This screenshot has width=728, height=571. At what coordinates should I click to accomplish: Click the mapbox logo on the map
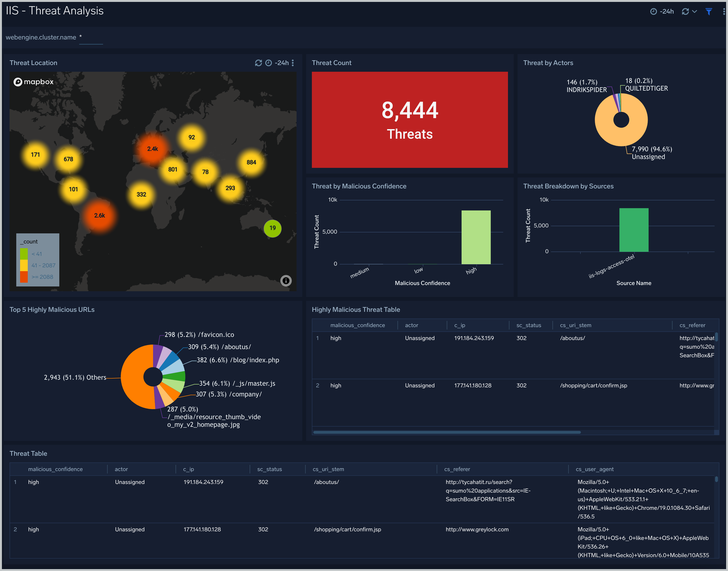33,82
